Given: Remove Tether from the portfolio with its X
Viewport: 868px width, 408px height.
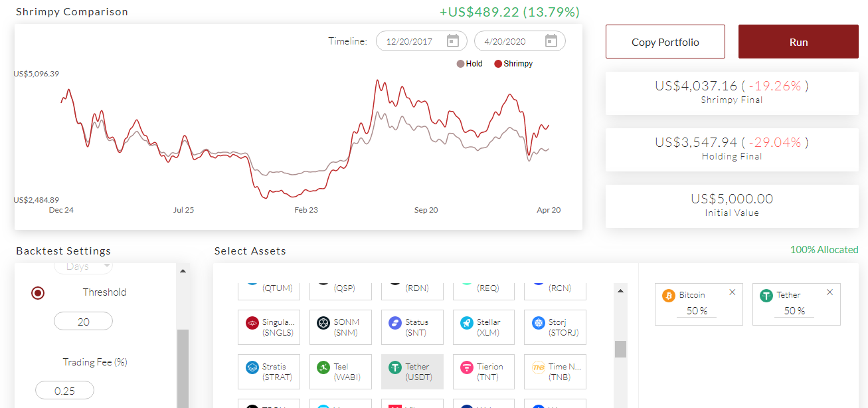Looking at the screenshot, I should point(829,292).
